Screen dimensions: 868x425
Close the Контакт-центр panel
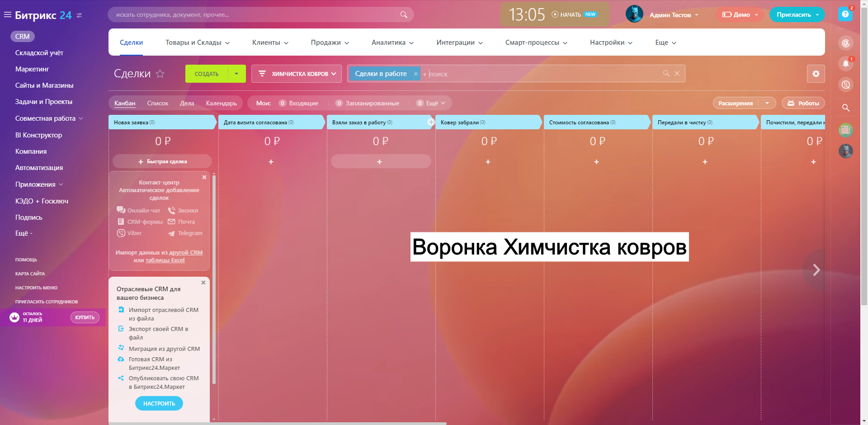coord(204,177)
